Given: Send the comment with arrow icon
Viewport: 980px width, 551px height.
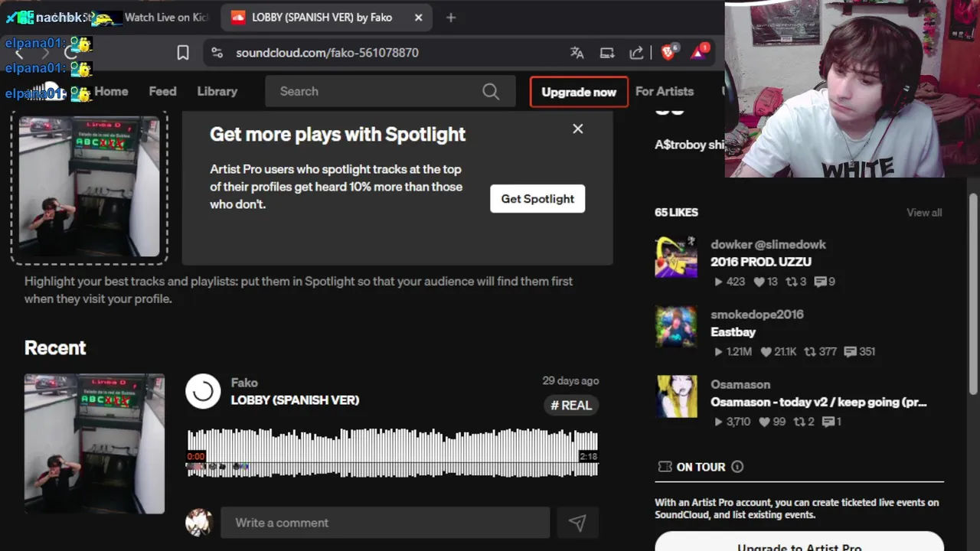Looking at the screenshot, I should tap(577, 523).
